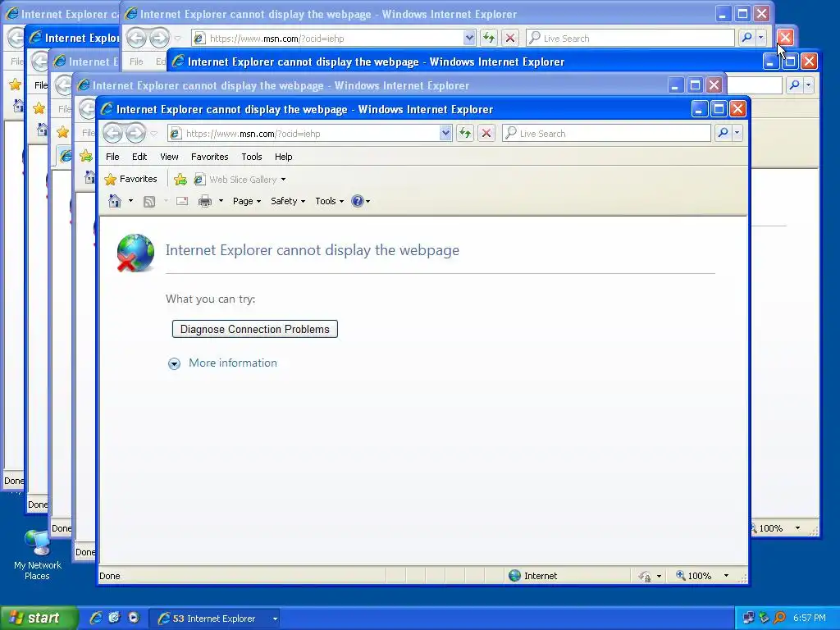Click Live Search magnifier in front window
Screen dimensions: 840x630
(x=723, y=132)
